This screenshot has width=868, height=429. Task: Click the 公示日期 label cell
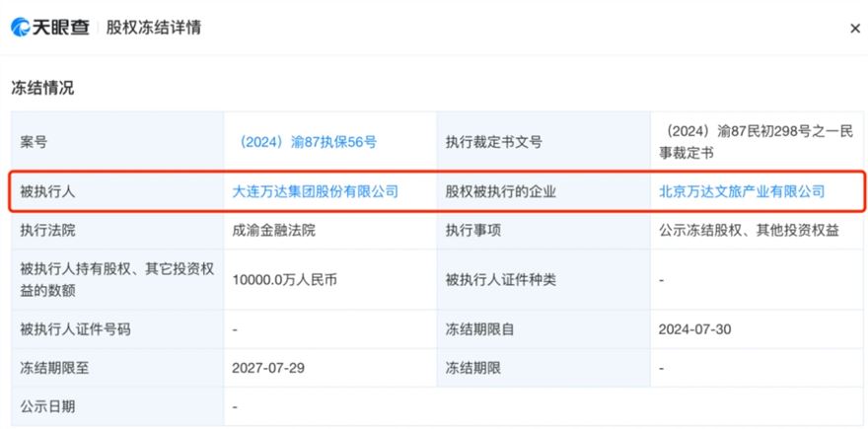(47, 405)
